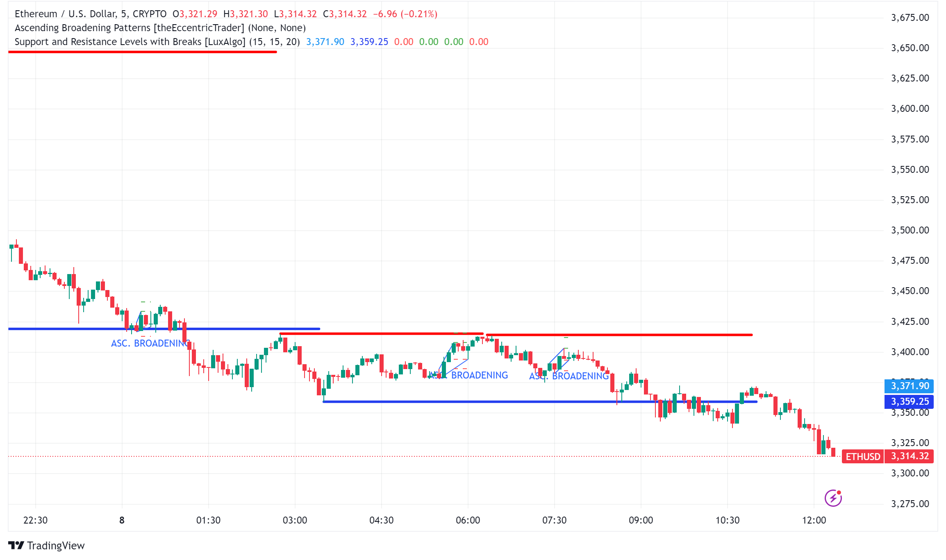Click the 3,371.90 light blue axis label
946x560 pixels.
(909, 386)
